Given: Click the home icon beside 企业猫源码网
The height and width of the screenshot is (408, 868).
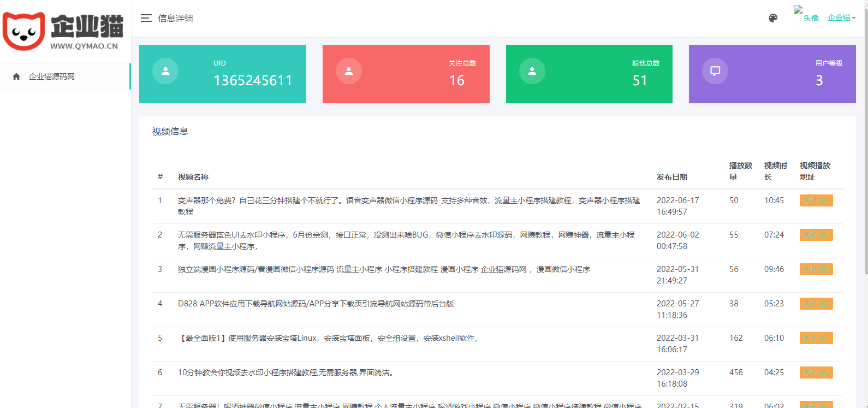Looking at the screenshot, I should (x=16, y=76).
